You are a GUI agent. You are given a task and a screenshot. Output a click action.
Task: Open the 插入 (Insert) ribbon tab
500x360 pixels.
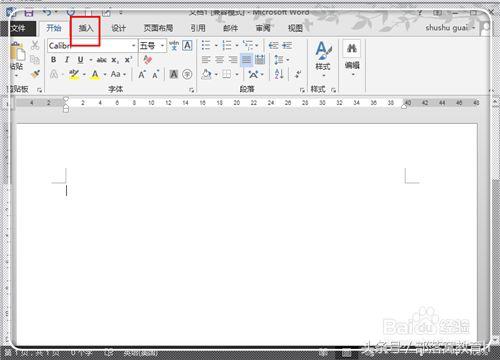click(86, 29)
